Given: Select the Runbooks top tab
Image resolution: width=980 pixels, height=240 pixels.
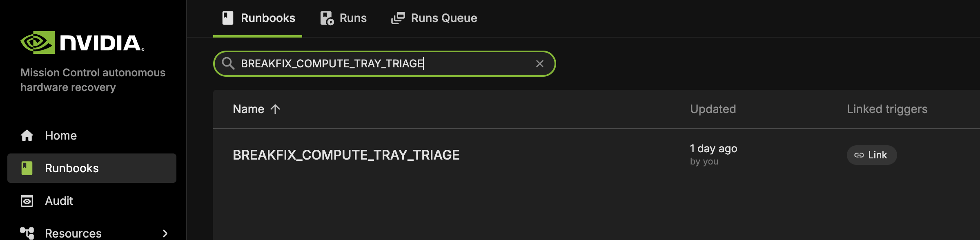Looking at the screenshot, I should (267, 18).
